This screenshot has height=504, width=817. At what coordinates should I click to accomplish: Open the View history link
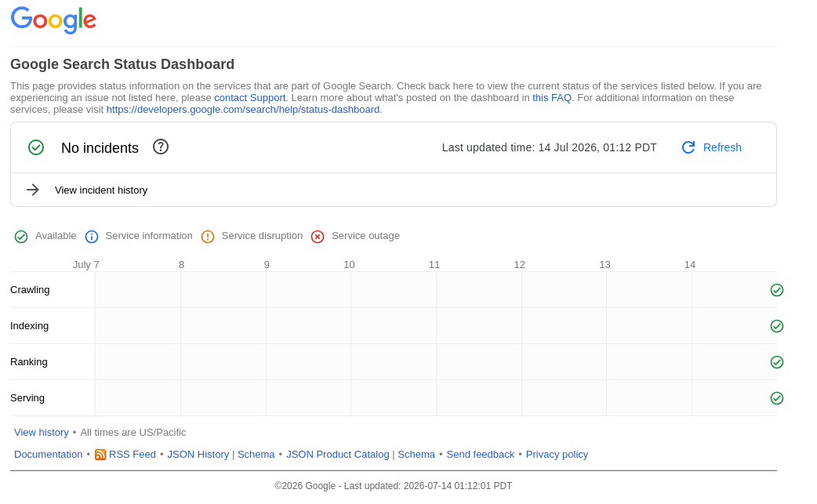coord(41,432)
